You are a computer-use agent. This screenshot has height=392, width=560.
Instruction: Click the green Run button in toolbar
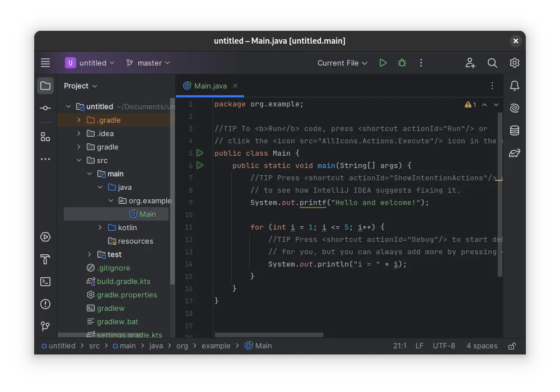[383, 63]
